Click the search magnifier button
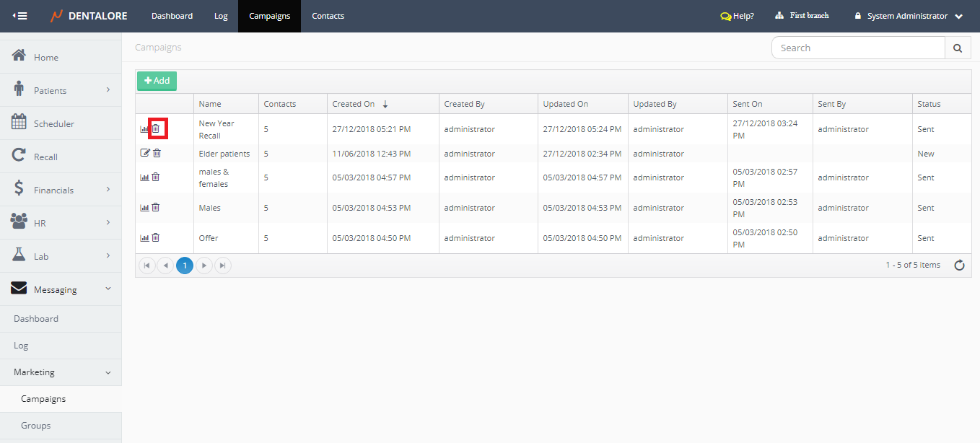Viewport: 980px width, 443px height. pyautogui.click(x=957, y=48)
